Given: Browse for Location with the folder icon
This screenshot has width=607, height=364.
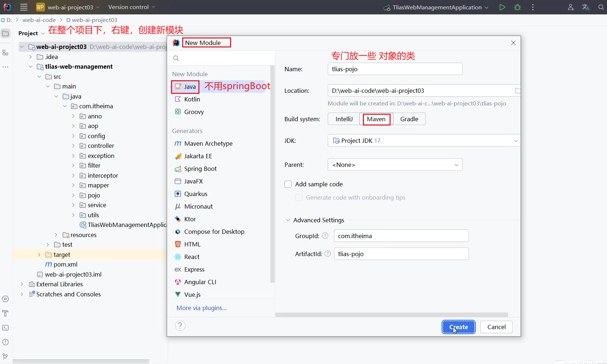Looking at the screenshot, I should (517, 91).
